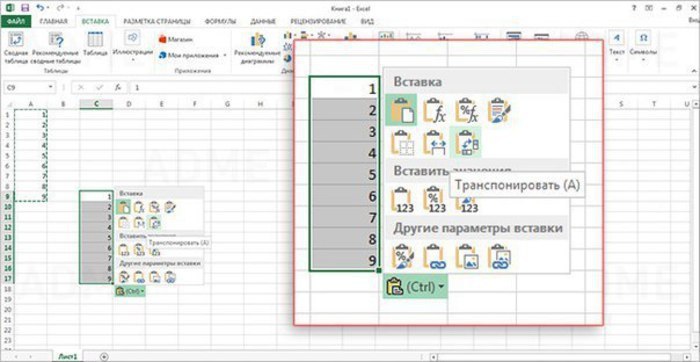Click the Undo arrow icon

pos(40,8)
